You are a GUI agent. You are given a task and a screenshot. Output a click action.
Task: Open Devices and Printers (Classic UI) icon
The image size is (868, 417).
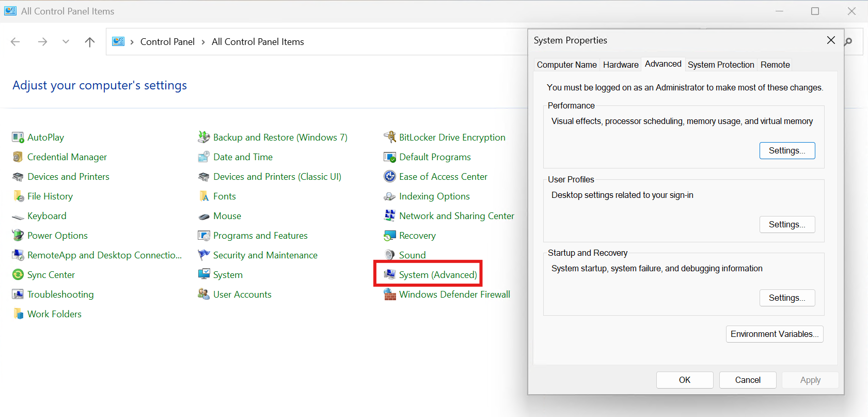pos(204,177)
